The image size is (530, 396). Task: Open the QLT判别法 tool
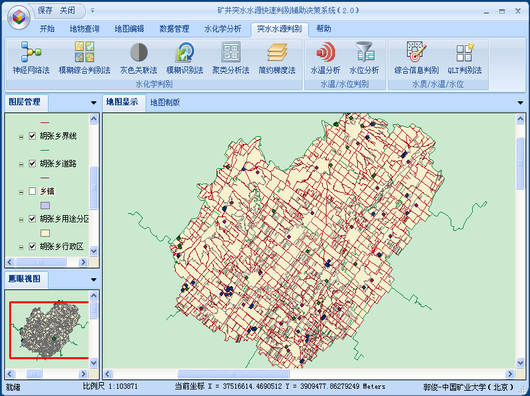[465, 57]
